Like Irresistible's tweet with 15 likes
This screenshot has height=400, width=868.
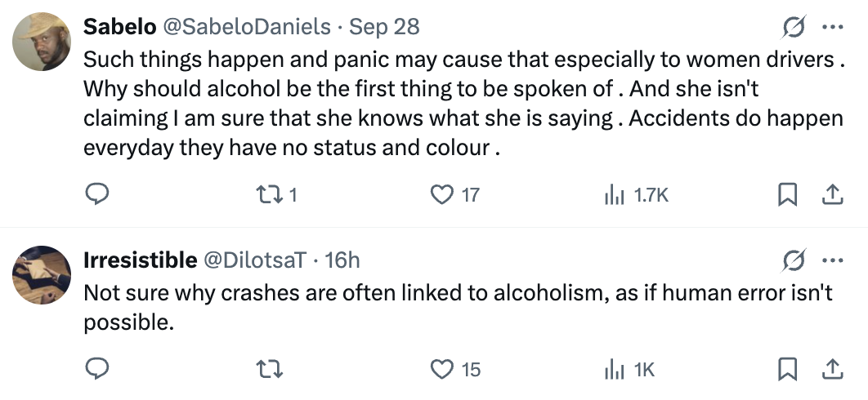click(x=442, y=369)
